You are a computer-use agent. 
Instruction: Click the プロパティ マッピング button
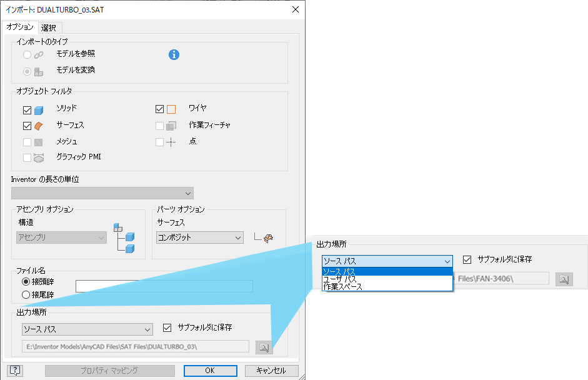click(x=110, y=371)
